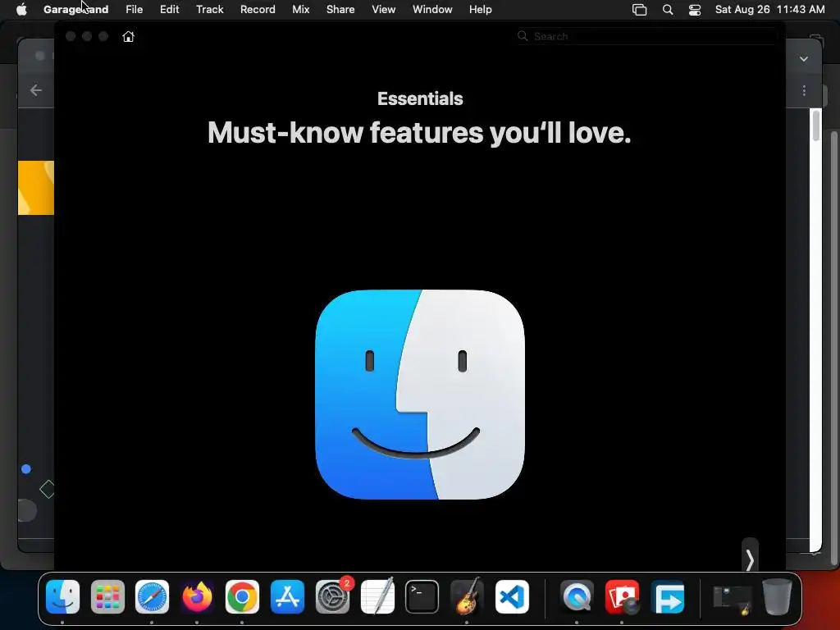Open Google Chrome from the Dock
The image size is (840, 630).
242,596
